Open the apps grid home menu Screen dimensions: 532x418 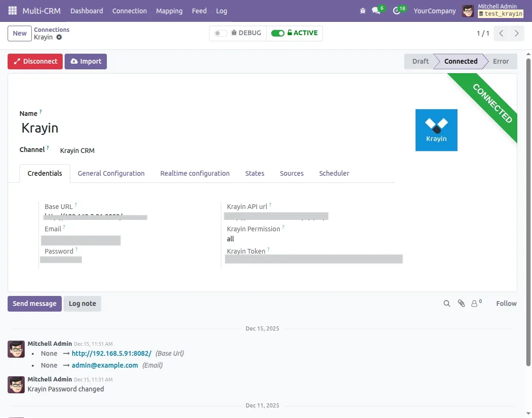click(x=12, y=10)
